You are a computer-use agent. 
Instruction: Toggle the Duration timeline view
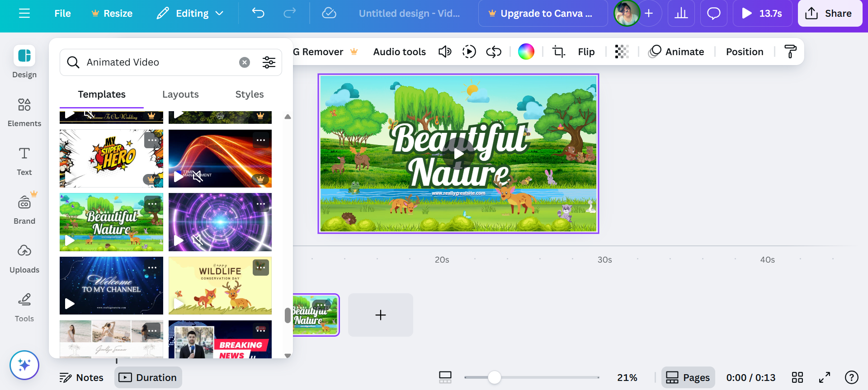[x=148, y=378]
